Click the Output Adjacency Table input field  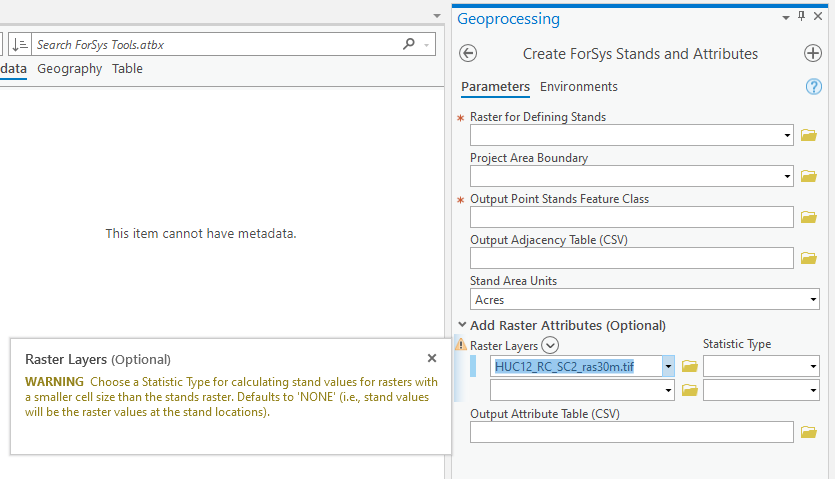click(631, 258)
